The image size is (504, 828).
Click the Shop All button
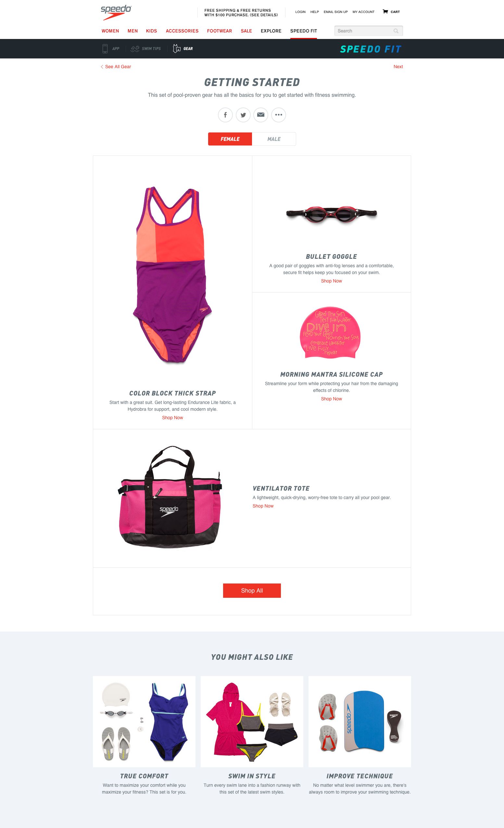coord(252,590)
